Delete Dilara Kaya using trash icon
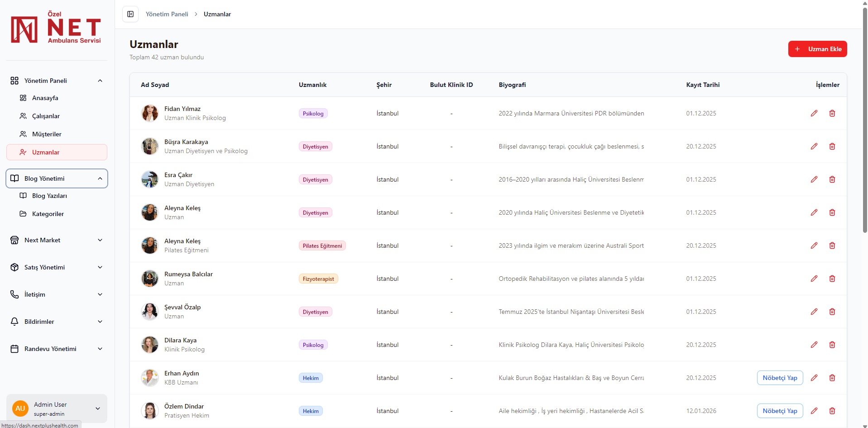This screenshot has height=428, width=868. (x=832, y=345)
